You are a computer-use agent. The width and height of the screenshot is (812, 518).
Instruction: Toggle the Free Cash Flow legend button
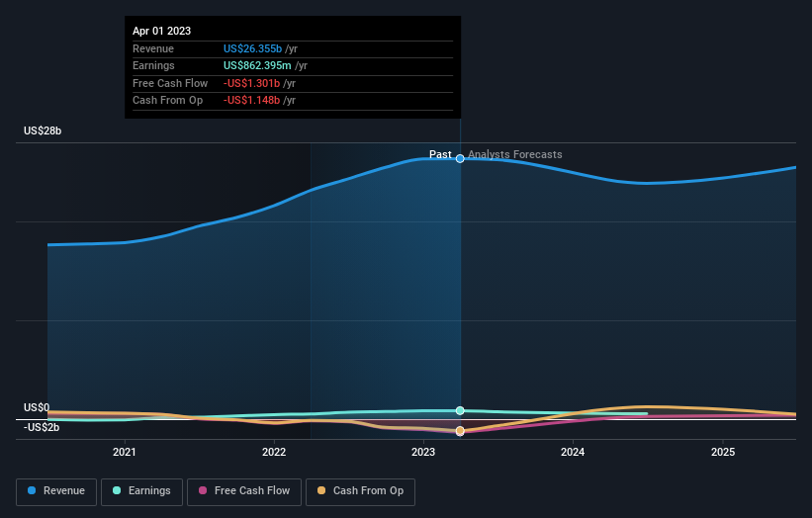pyautogui.click(x=244, y=491)
